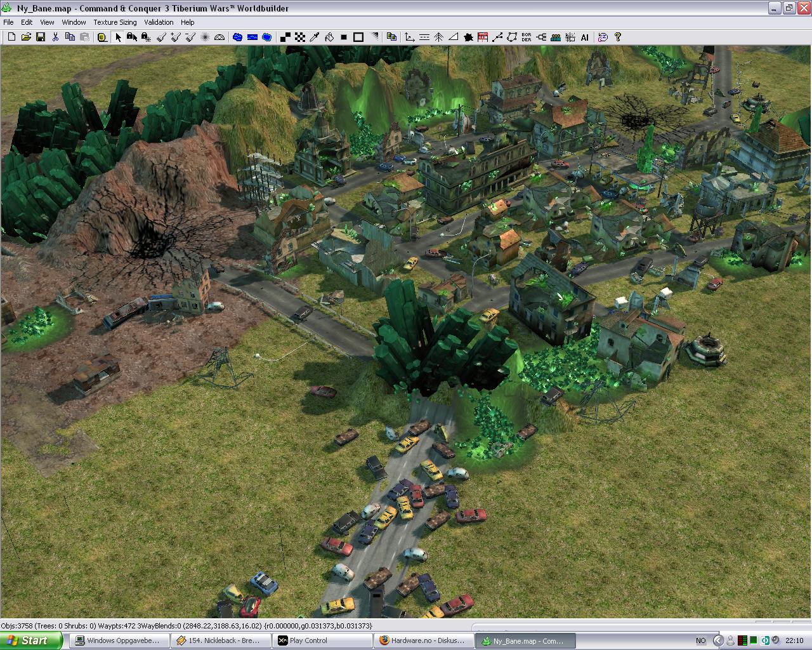The height and width of the screenshot is (650, 812).
Task: Click the AI toolbar icon
Action: [x=585, y=37]
